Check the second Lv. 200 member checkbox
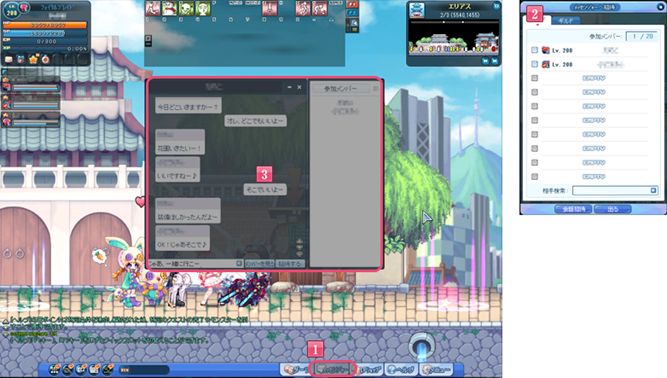The height and width of the screenshot is (378, 667). point(535,64)
